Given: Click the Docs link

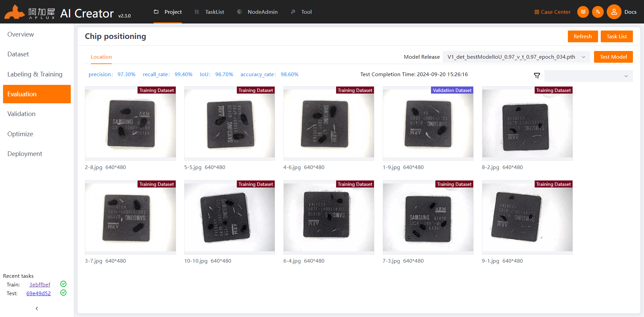Looking at the screenshot, I should coord(630,12).
